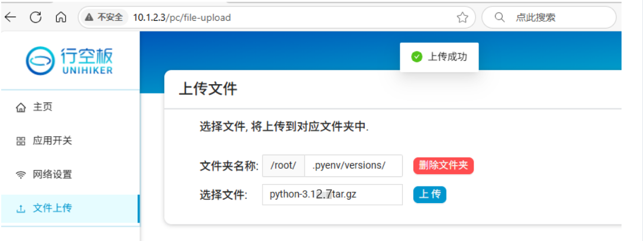
Task: Click the not-secure warning triangle icon
Action: coord(89,17)
